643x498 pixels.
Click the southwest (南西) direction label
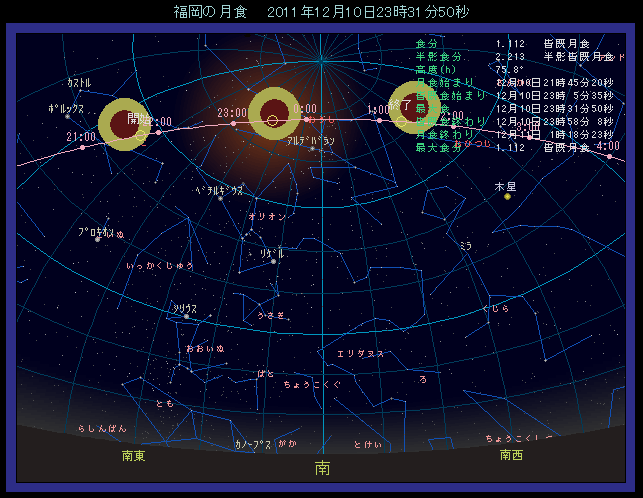(510, 455)
